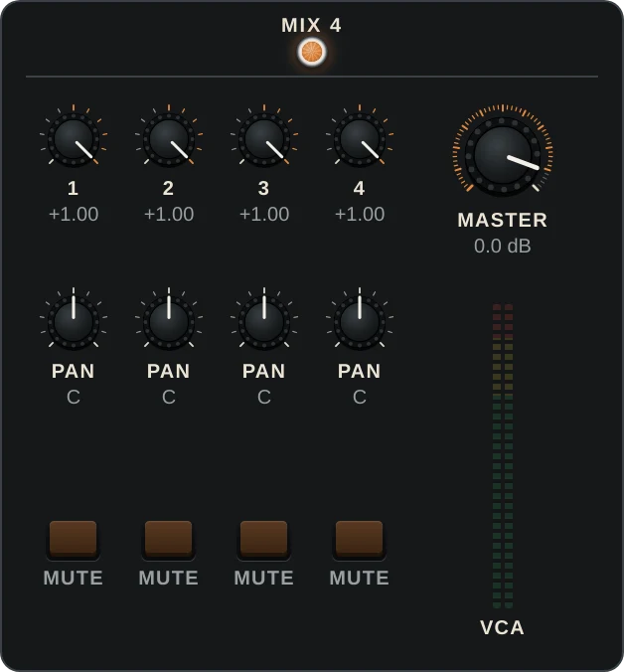Click the channel 1 level knob
This screenshot has height=672, width=624.
pos(74,139)
